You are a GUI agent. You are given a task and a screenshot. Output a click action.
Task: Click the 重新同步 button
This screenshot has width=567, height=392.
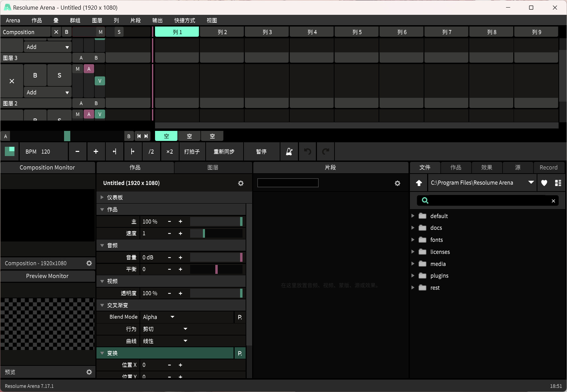point(224,152)
